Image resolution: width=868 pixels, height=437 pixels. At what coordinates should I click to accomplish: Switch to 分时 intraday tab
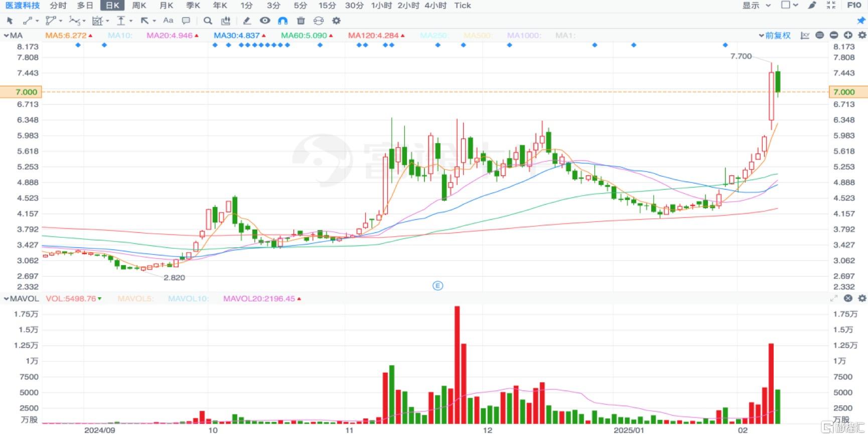pos(58,5)
